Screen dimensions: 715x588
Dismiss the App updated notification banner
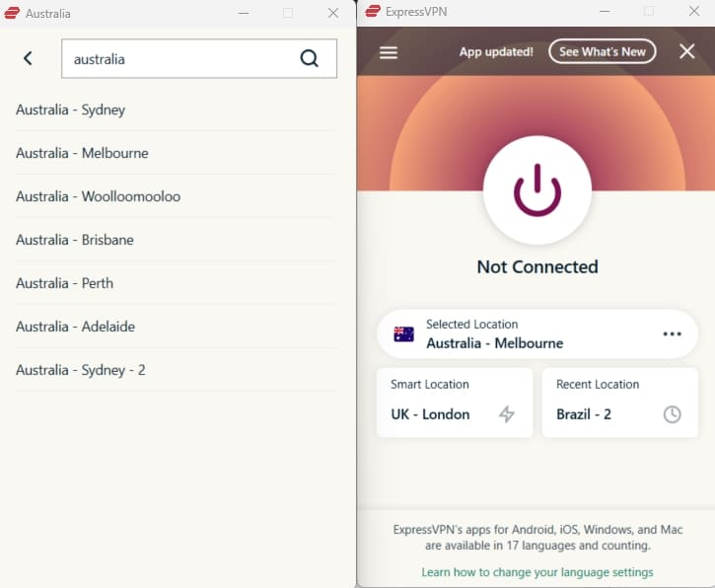coord(687,52)
